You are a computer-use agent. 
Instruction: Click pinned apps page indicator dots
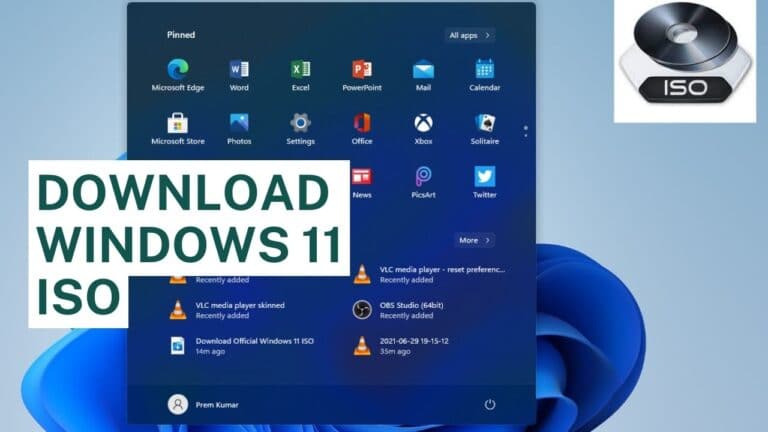(526, 131)
